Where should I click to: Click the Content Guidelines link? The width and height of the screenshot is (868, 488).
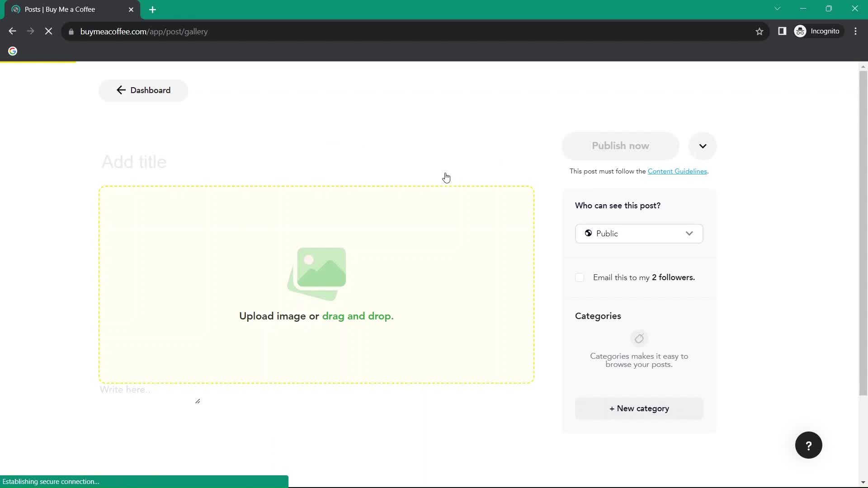677,171
